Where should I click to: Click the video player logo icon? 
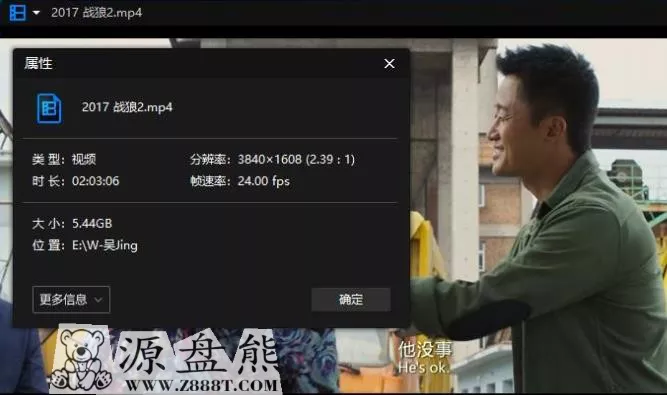pyautogui.click(x=17, y=13)
